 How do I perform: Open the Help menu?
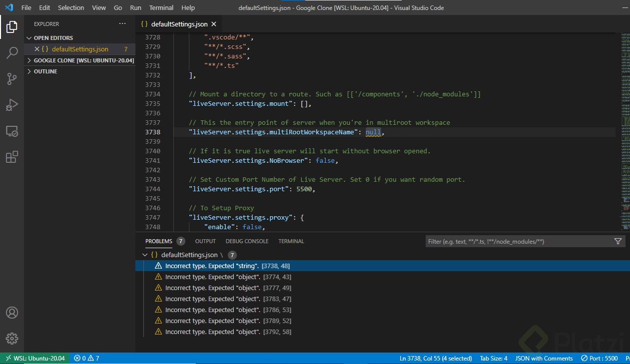point(188,7)
